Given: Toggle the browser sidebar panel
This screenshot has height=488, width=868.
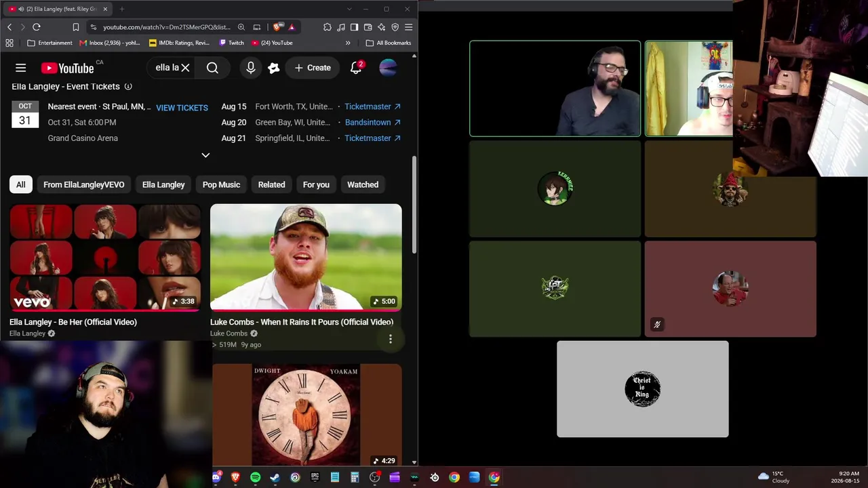Looking at the screenshot, I should pos(355,27).
